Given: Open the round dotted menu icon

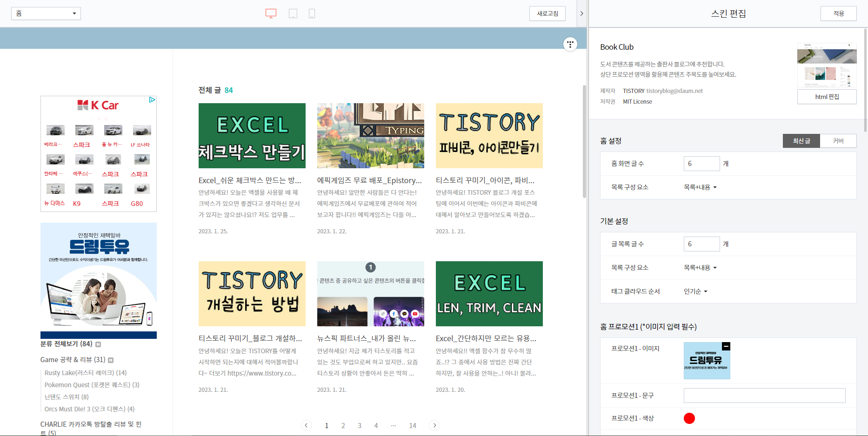Looking at the screenshot, I should 570,44.
